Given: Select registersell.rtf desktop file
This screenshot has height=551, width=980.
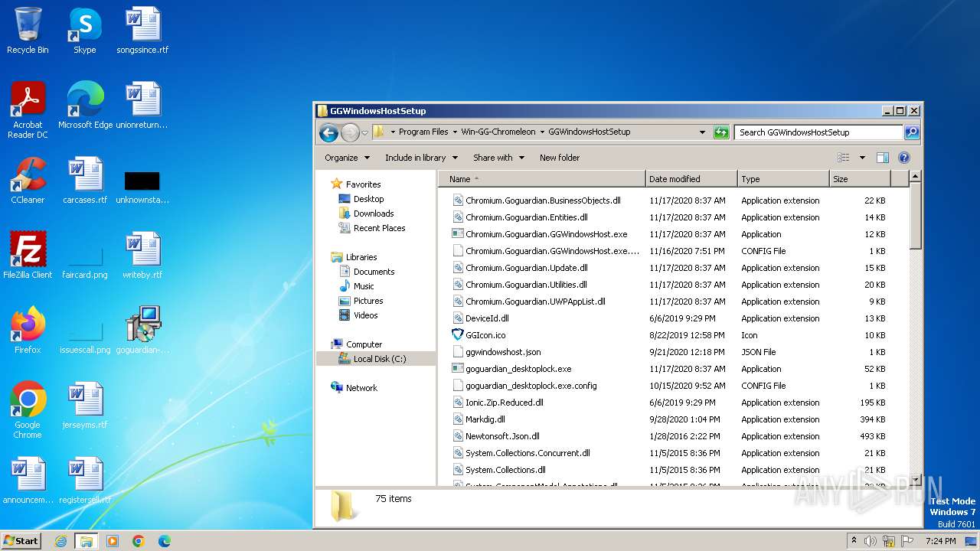Looking at the screenshot, I should coord(85,481).
